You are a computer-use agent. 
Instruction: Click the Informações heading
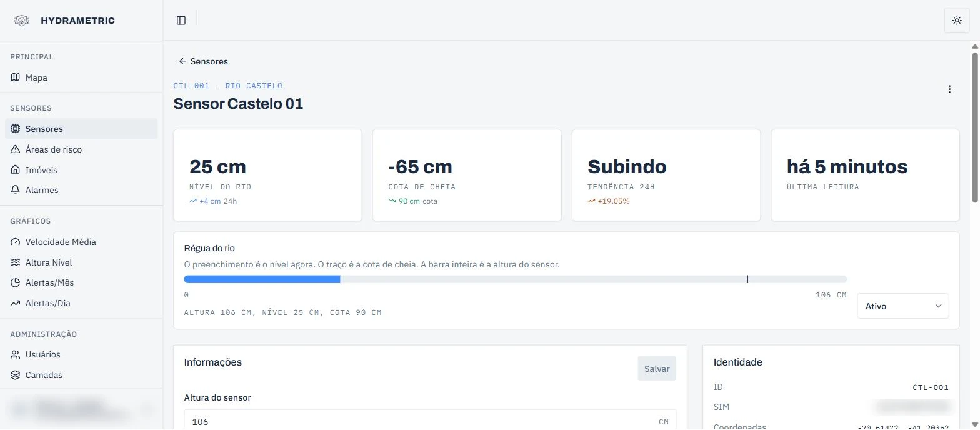[212, 362]
